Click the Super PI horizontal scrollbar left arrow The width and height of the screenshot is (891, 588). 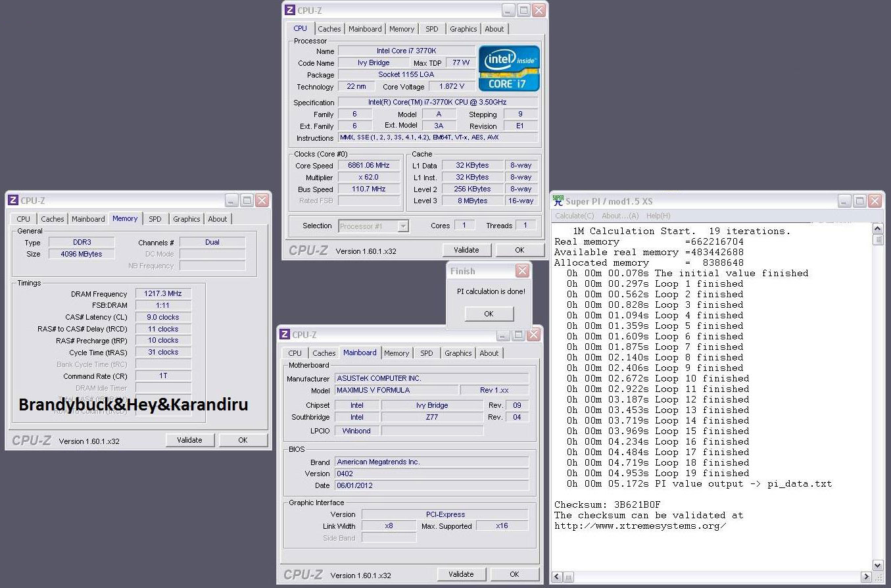(x=558, y=577)
